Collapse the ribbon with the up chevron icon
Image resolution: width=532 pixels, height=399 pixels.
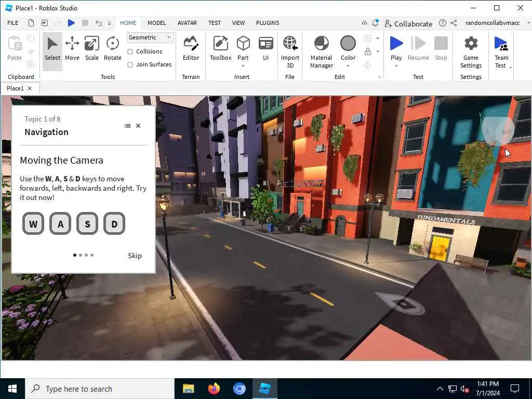[x=364, y=23]
